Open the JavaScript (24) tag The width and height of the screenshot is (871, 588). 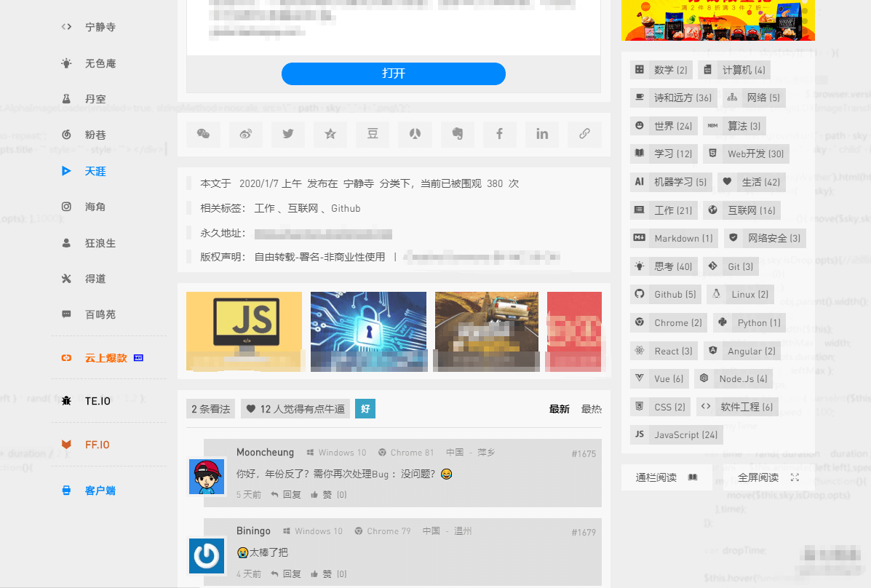(x=676, y=435)
